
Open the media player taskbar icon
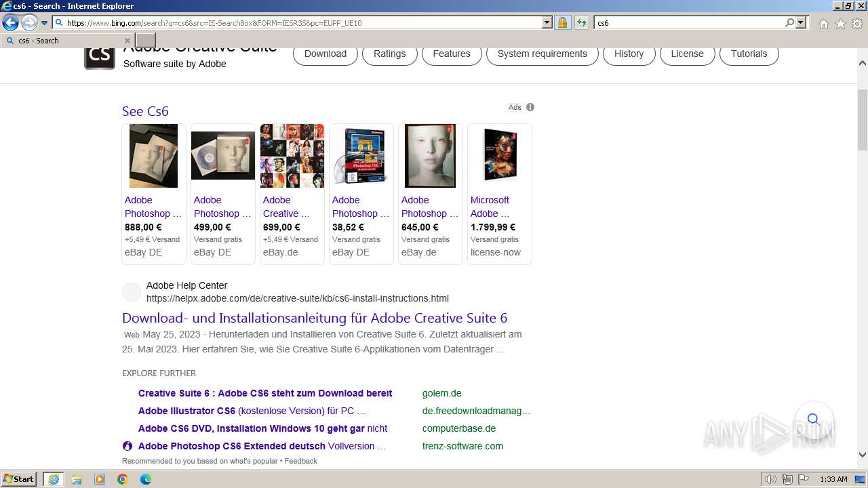[x=100, y=479]
